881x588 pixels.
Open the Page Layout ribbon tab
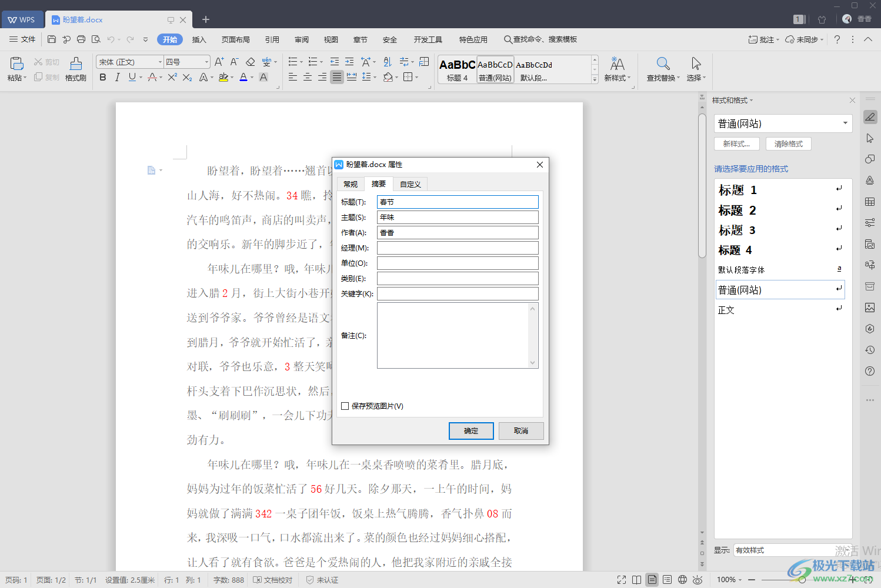point(235,39)
